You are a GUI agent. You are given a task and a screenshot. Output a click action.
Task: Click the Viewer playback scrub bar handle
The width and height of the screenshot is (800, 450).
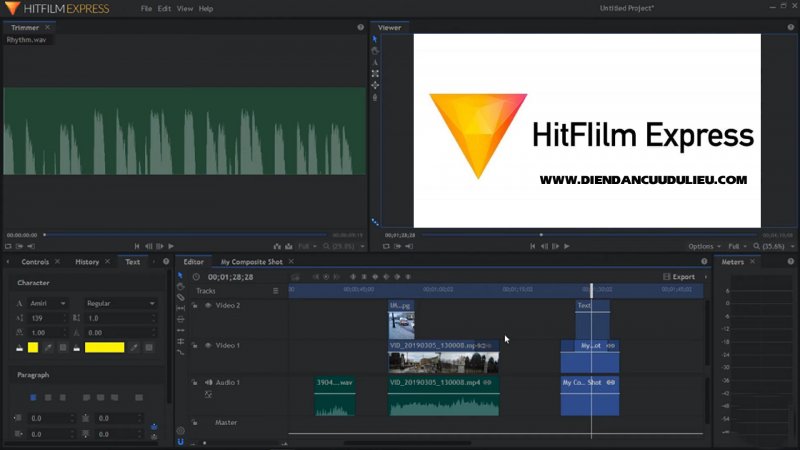(x=541, y=235)
